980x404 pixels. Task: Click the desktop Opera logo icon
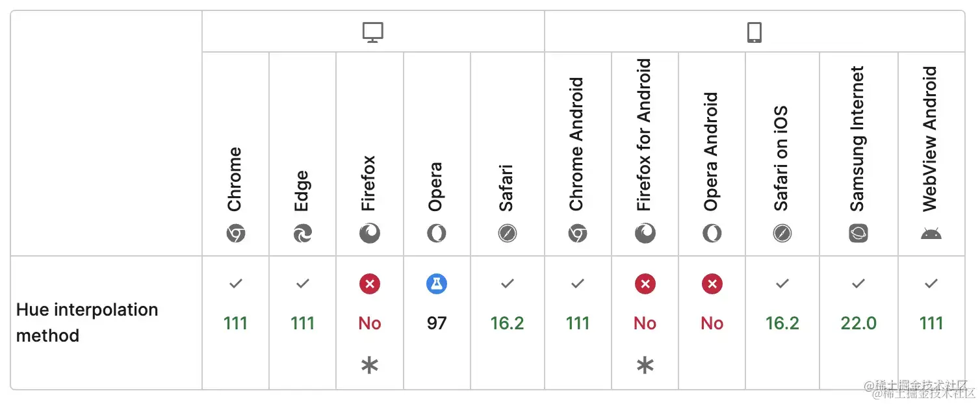pyautogui.click(x=437, y=233)
